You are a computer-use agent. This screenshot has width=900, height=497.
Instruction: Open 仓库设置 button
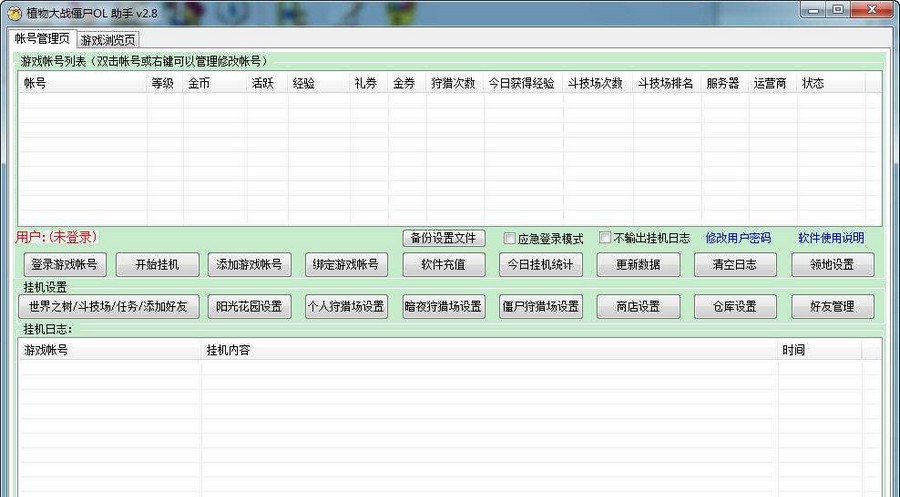(735, 306)
